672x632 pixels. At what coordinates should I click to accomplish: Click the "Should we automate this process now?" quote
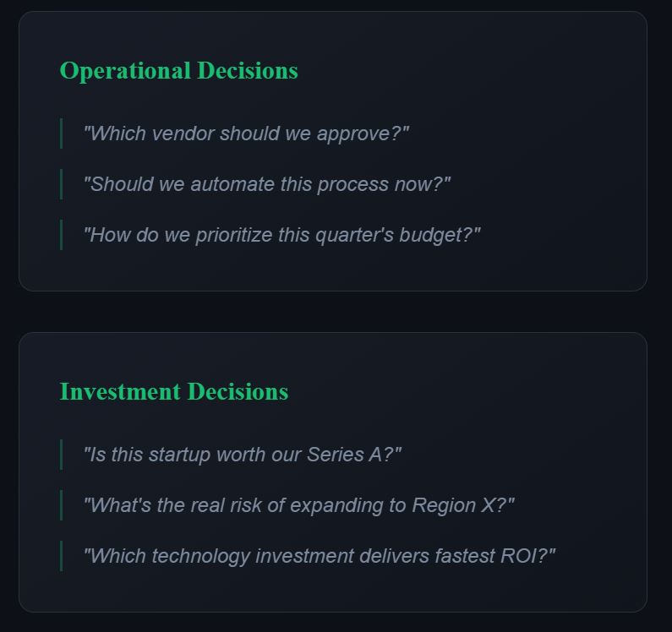(x=267, y=184)
